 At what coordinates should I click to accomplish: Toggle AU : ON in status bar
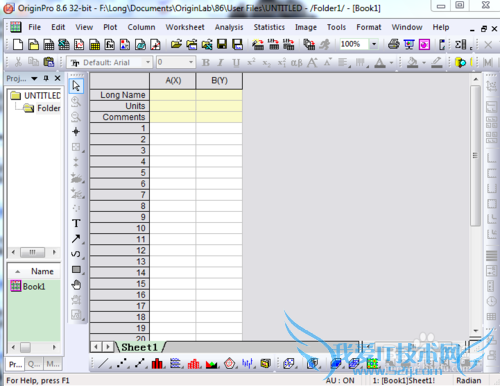(x=340, y=380)
